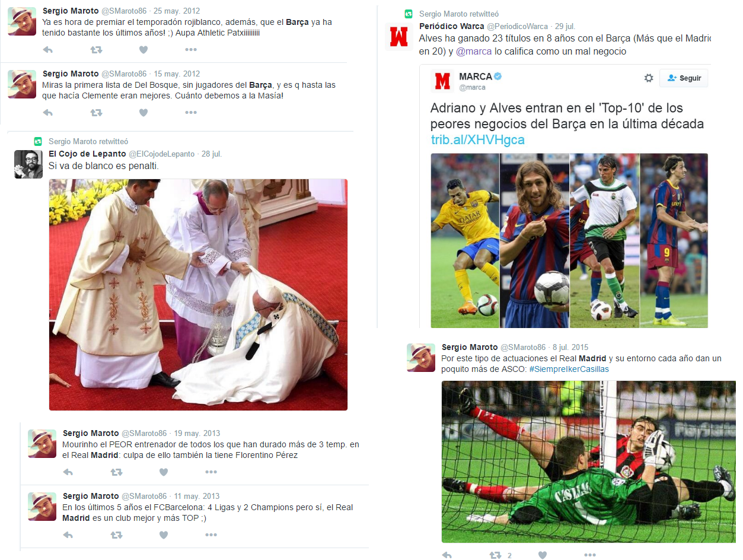
Task: Open the trib.al/XHVHgca link
Action: tap(477, 140)
